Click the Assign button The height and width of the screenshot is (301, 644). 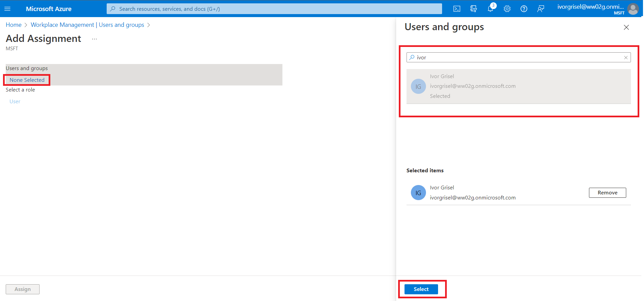pos(22,289)
